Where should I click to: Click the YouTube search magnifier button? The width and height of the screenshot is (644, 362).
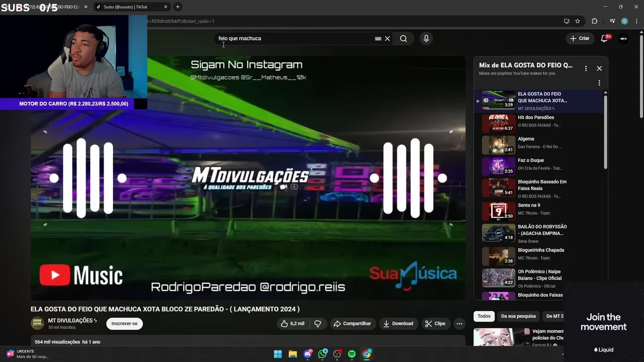pos(404,39)
